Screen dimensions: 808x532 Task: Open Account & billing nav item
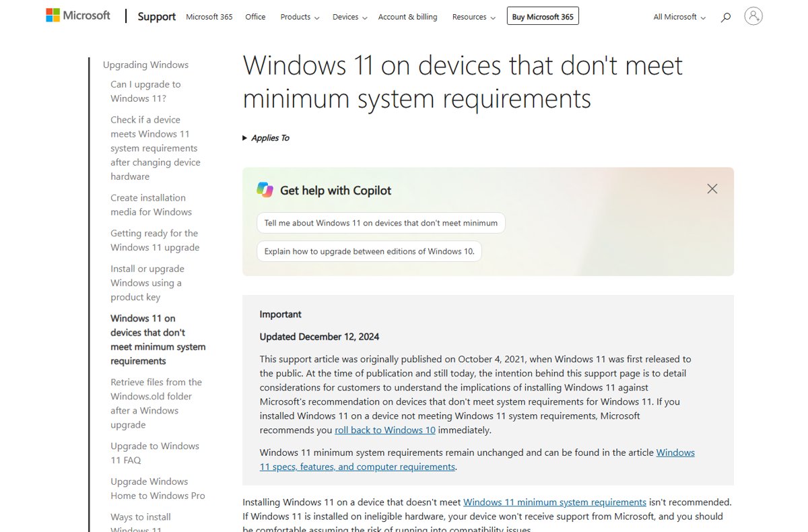407,17
